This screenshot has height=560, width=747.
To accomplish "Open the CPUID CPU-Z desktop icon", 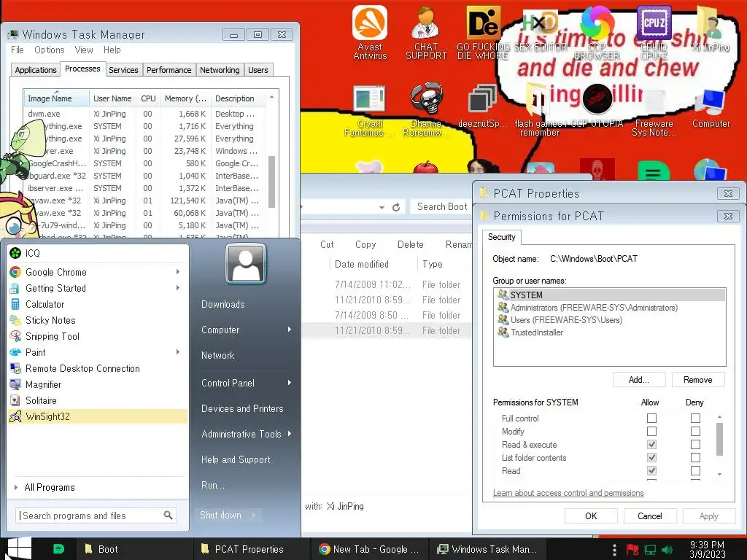I will (x=654, y=32).
